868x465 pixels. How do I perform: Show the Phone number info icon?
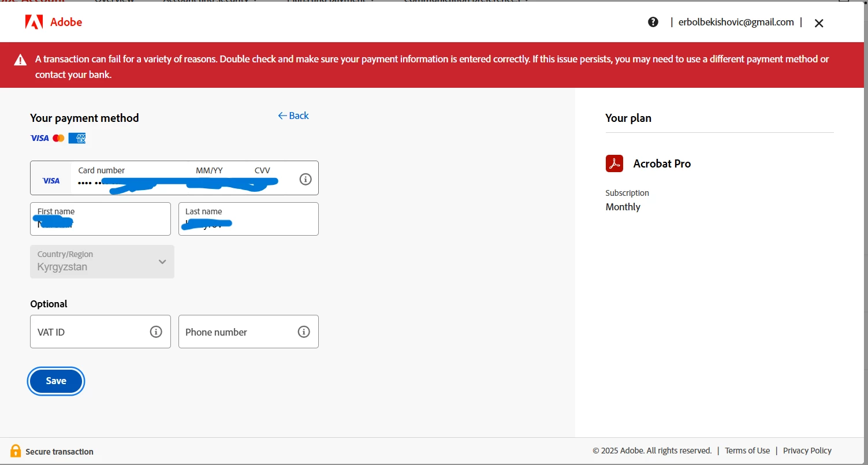304,332
